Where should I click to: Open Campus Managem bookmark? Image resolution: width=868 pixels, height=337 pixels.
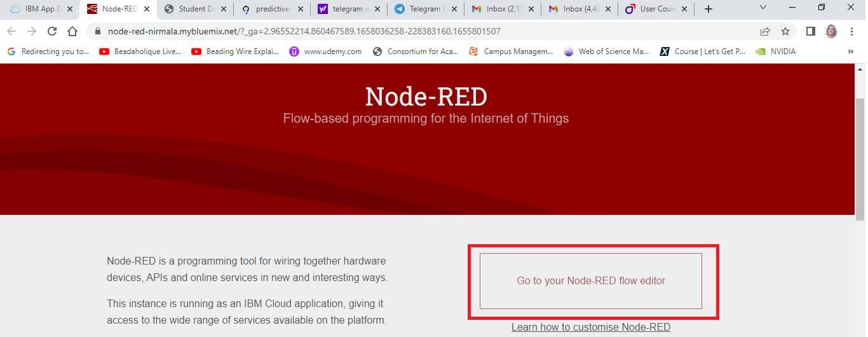511,52
